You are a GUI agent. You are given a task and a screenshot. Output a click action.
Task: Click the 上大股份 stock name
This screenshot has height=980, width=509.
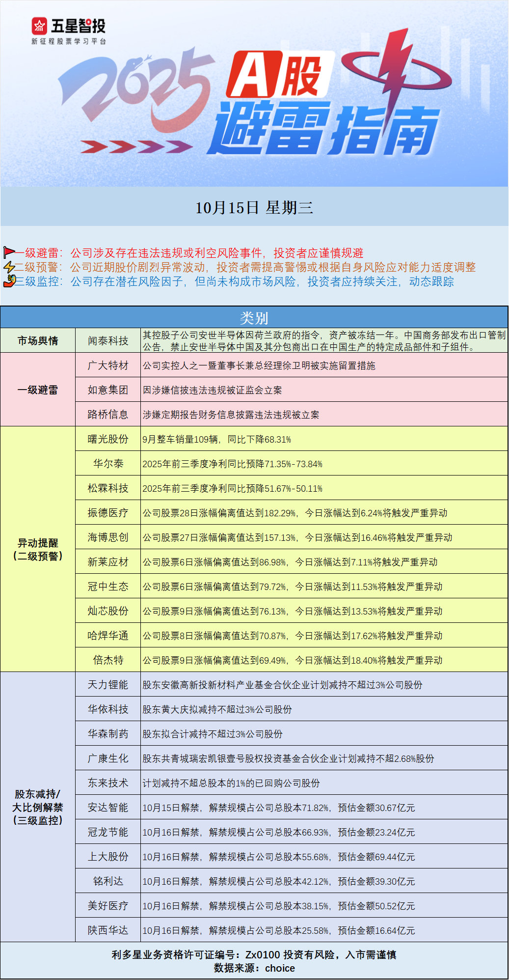click(108, 857)
